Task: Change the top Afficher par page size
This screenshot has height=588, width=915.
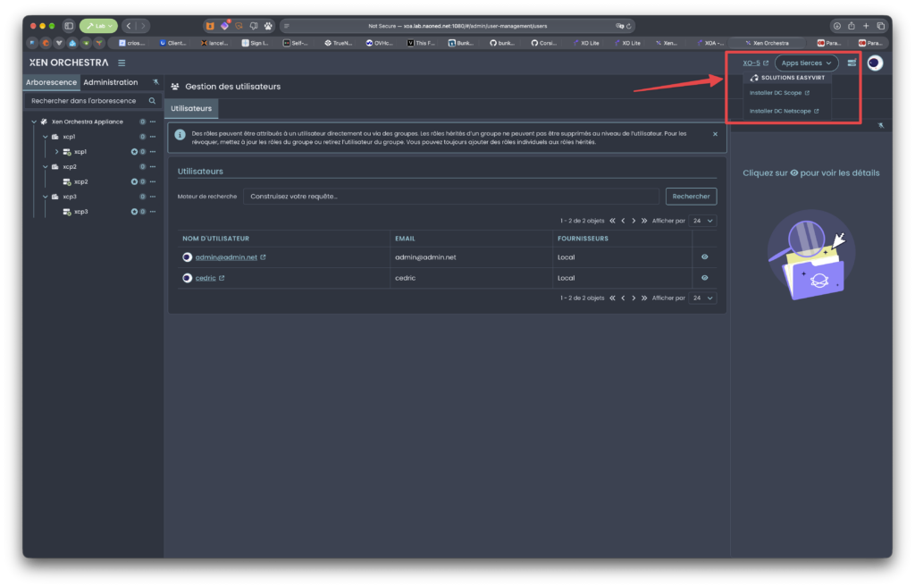Action: [x=702, y=221]
